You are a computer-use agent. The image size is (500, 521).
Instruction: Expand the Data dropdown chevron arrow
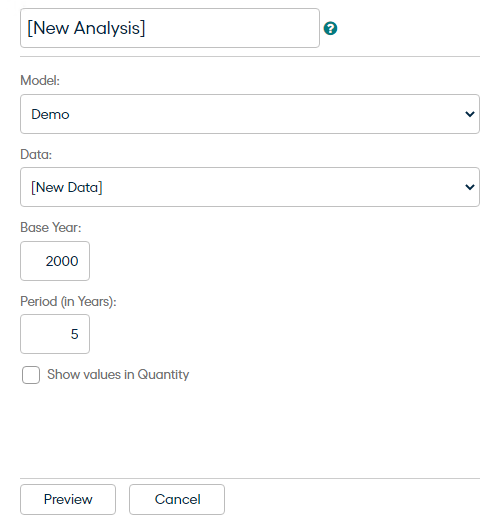(x=470, y=187)
